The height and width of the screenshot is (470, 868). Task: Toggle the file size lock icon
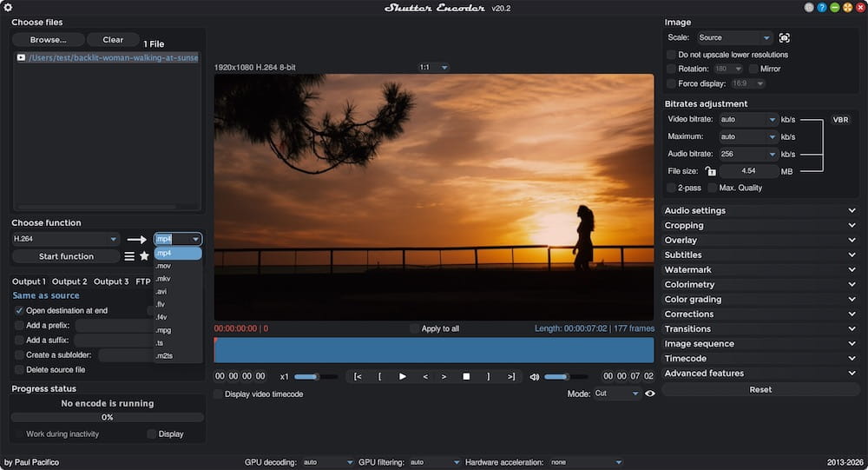tap(710, 171)
